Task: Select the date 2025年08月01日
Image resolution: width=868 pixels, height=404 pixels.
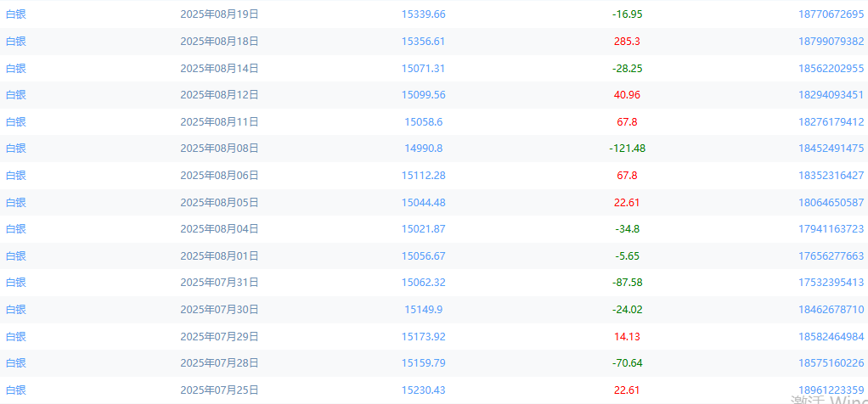Action: pos(219,255)
